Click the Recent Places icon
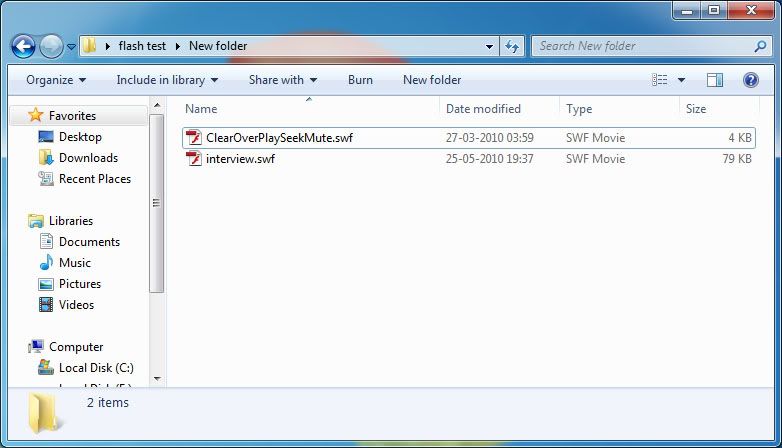This screenshot has height=448, width=782. [46, 179]
